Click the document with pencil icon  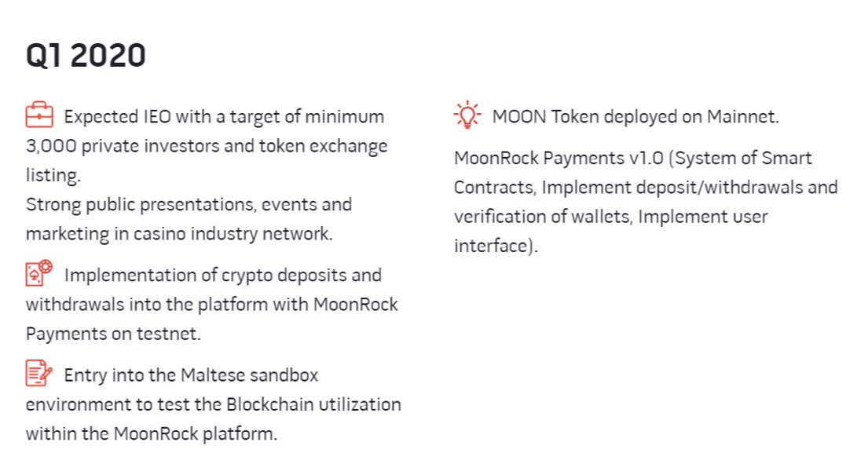point(39,373)
